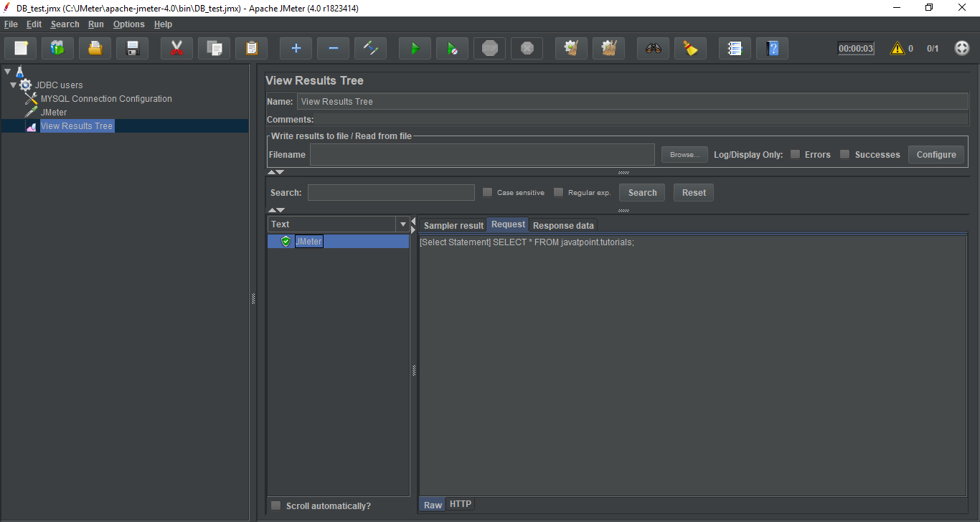This screenshot has height=522, width=980.
Task: Start the test with green play icon
Action: (x=415, y=49)
